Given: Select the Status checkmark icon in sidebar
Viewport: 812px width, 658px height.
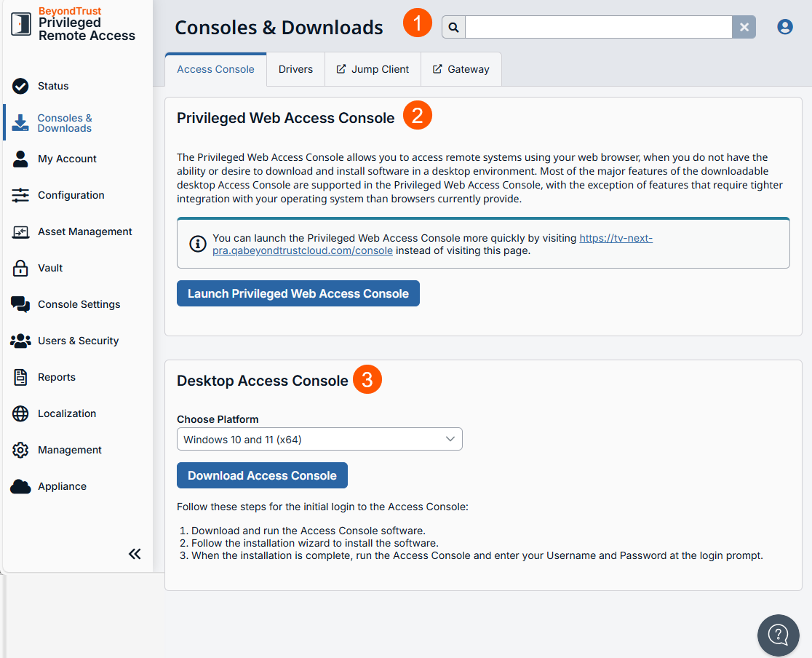Looking at the screenshot, I should (x=20, y=86).
